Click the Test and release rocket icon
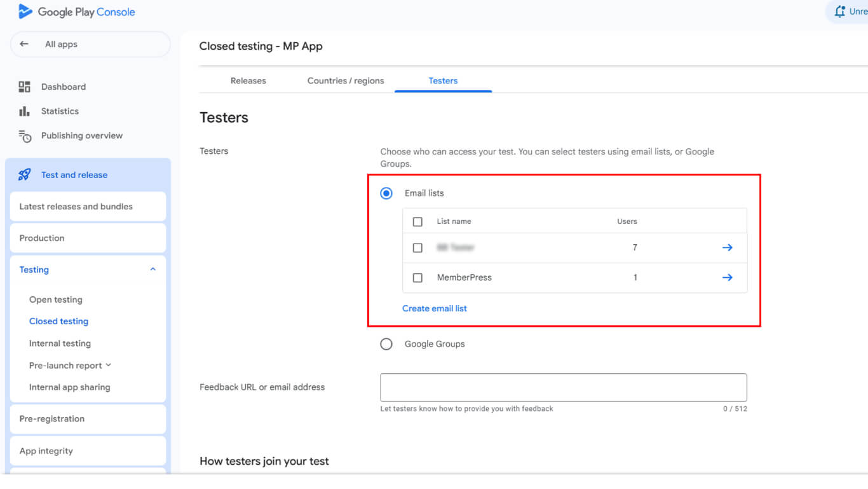 coord(25,175)
